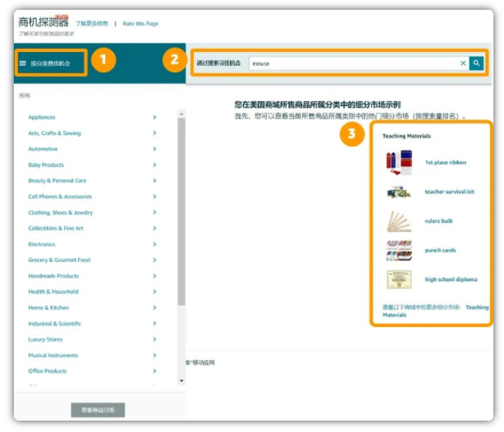504x432 pixels.
Task: Open the punch cards thumbnail
Action: [399, 251]
